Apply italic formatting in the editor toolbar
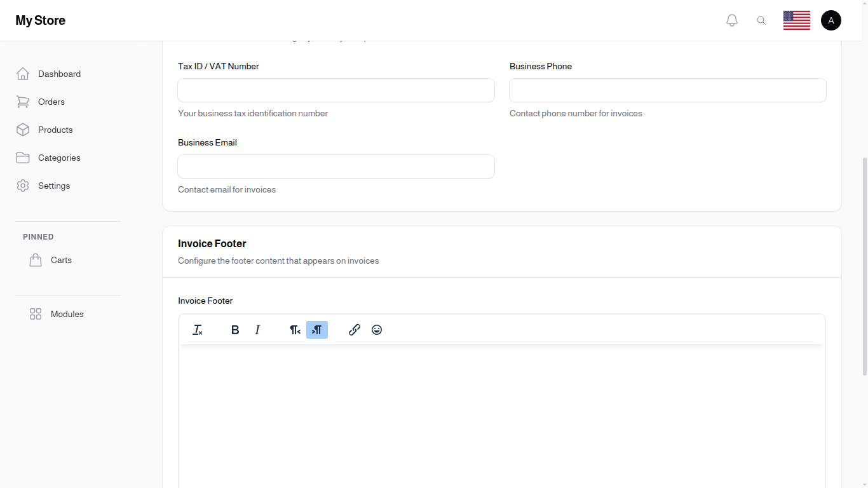Viewport: 868px width, 488px height. pos(257,330)
